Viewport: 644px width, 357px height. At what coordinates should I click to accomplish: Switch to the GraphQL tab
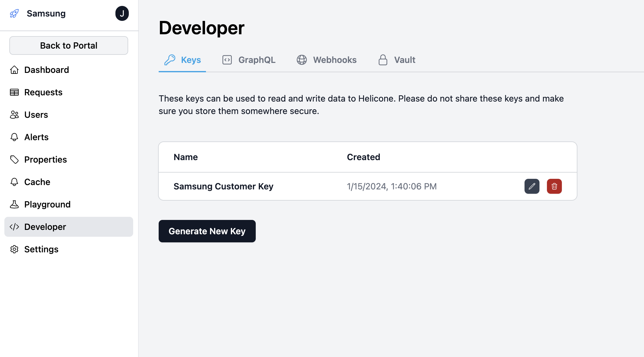(x=249, y=60)
